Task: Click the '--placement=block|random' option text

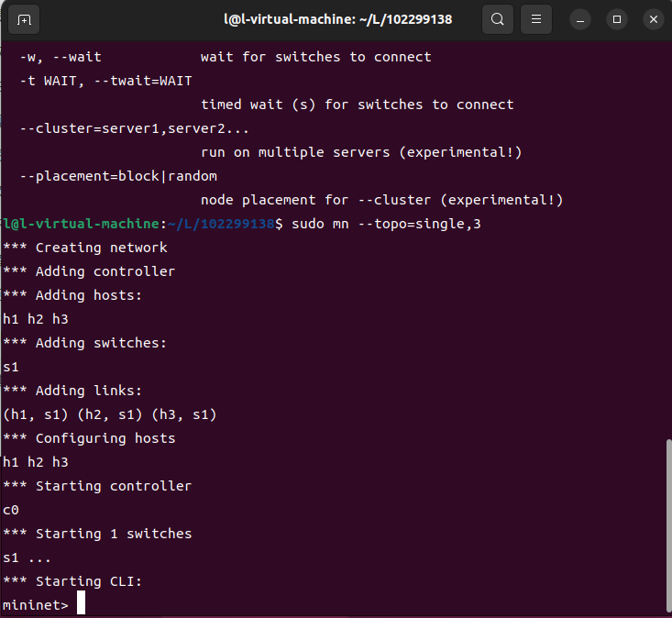Action: (x=118, y=176)
